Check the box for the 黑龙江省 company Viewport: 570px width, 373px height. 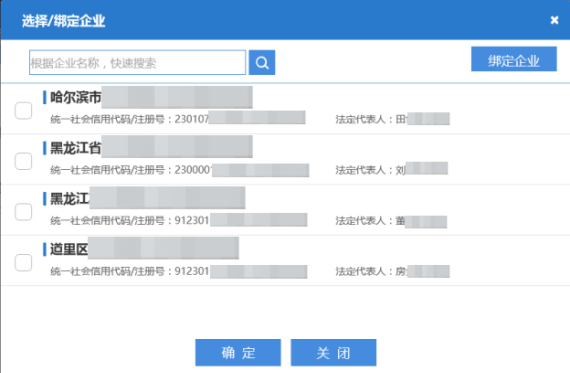point(23,161)
